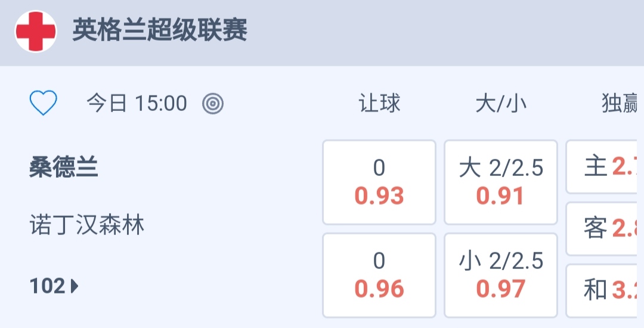Collapse the 英格兰超级联赛 league title
Image resolution: width=644 pixels, height=328 pixels.
pos(160,30)
